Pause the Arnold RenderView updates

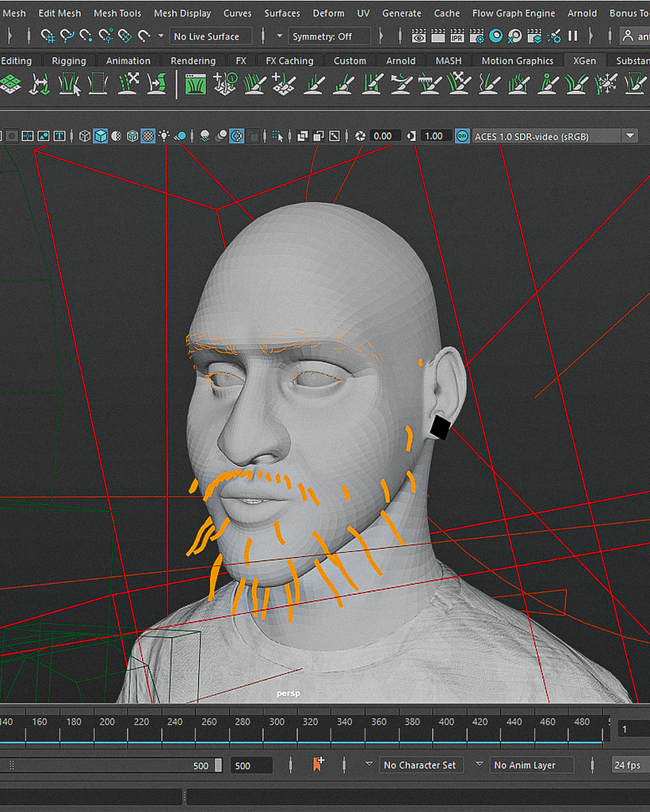point(575,36)
